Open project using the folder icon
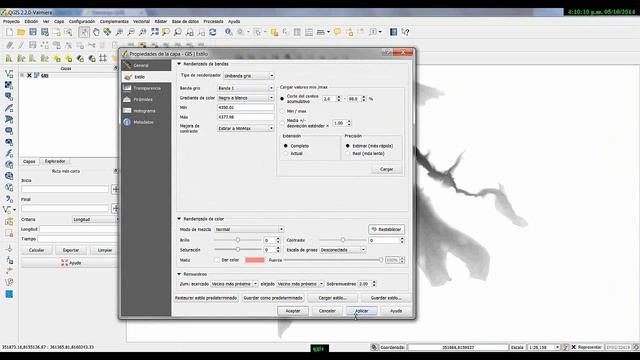Screen dimensions: 640x360 click(x=21, y=32)
